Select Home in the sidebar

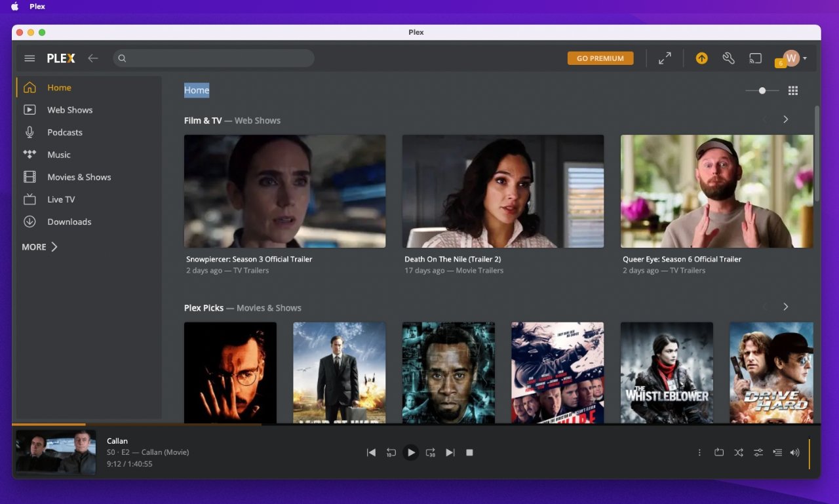click(89, 87)
